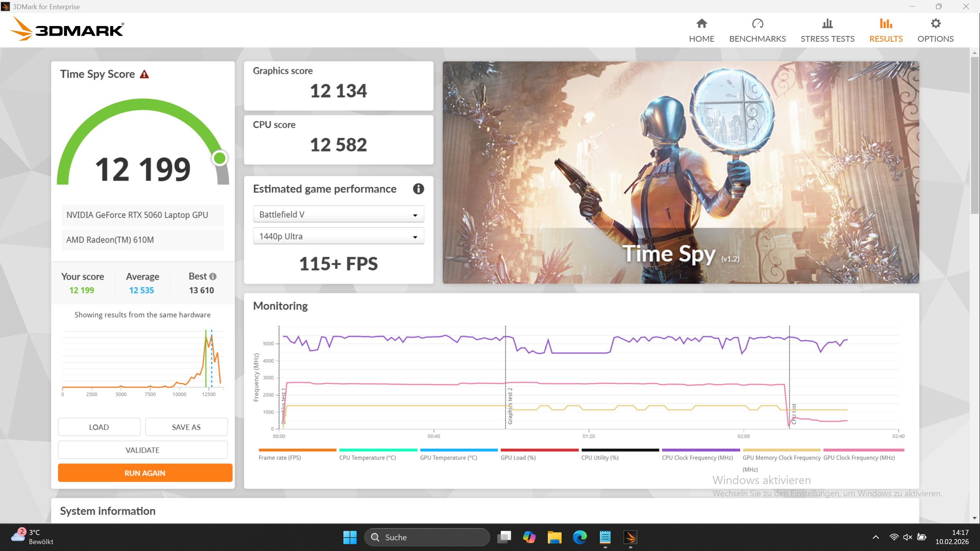Open the Stress Tests bar chart icon

827,24
